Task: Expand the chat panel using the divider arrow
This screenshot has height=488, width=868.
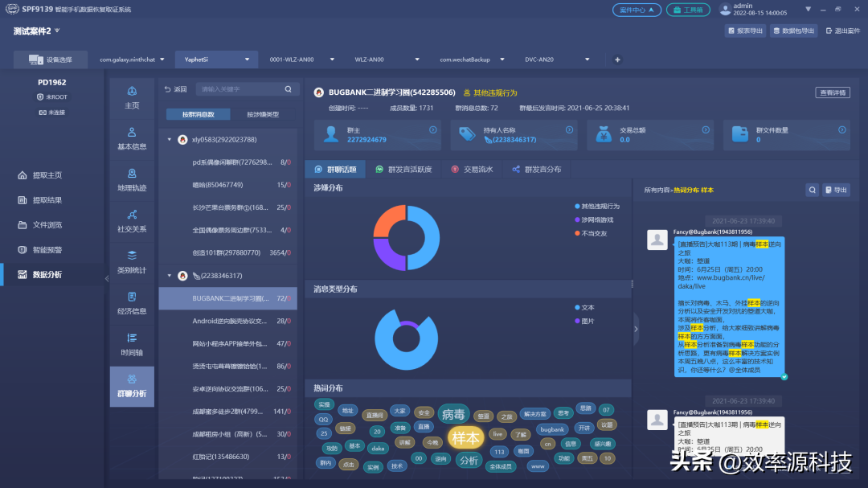Action: tap(636, 329)
